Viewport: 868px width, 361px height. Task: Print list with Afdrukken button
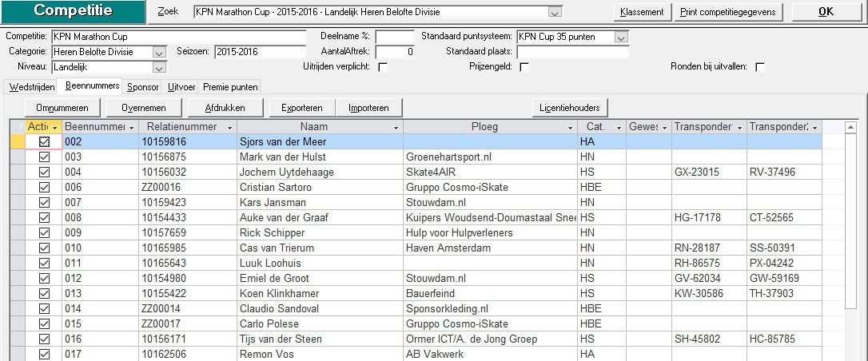(x=225, y=108)
